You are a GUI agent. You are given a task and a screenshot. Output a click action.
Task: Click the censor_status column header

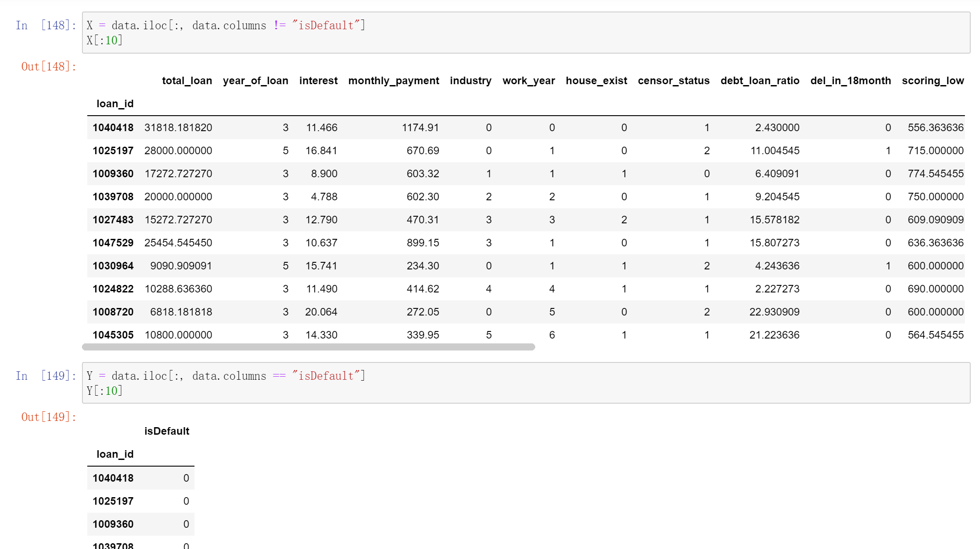[x=673, y=81]
